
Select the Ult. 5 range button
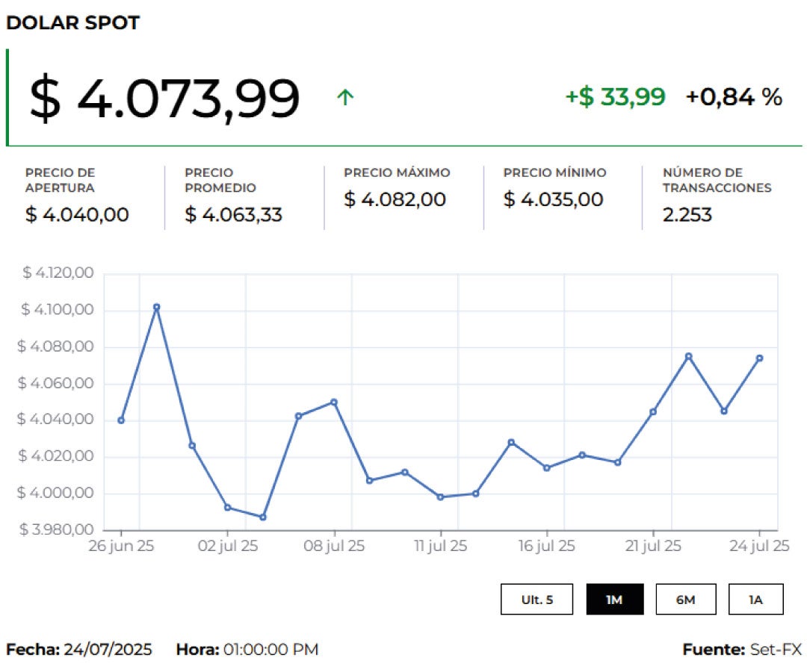(537, 600)
